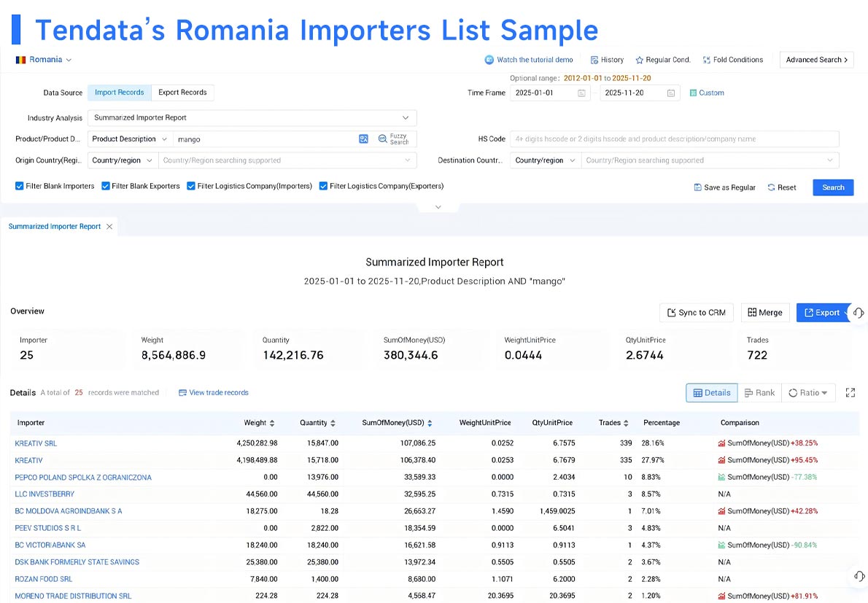The width and height of the screenshot is (868, 603).
Task: Open importer KREATIV SRL
Action: (36, 443)
